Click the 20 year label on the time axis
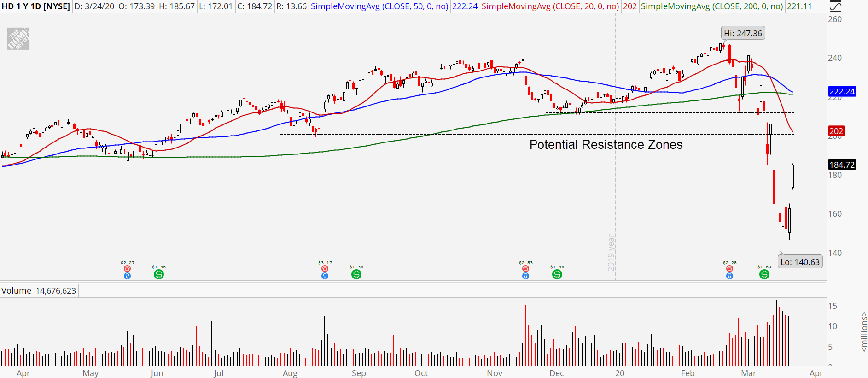 point(620,373)
